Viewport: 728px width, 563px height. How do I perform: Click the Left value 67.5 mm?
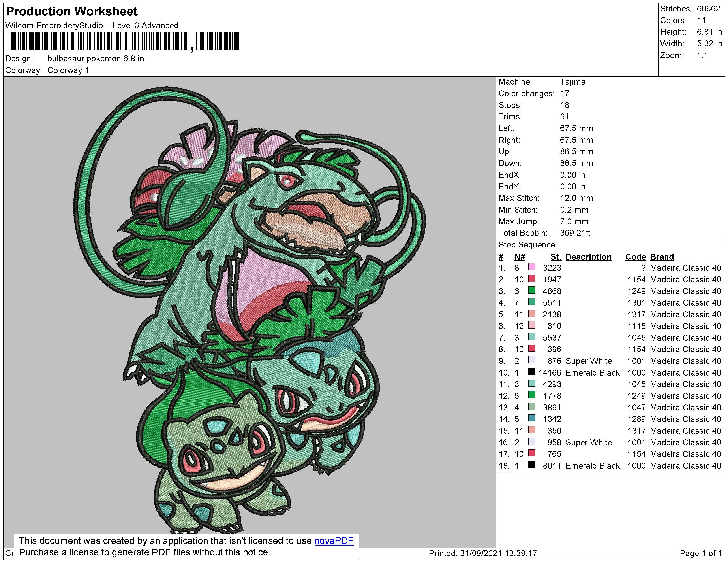[576, 128]
